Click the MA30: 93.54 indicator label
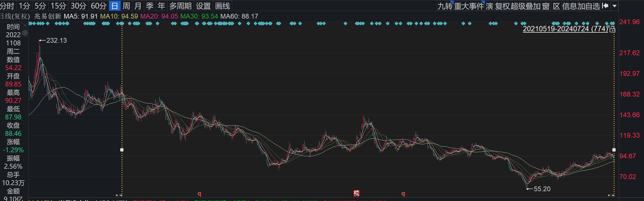The height and width of the screenshot is (201, 644). (x=199, y=16)
